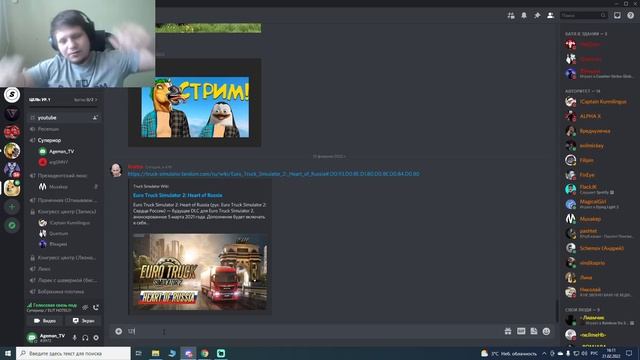Select member ALPHA X in member list

(x=598, y=116)
